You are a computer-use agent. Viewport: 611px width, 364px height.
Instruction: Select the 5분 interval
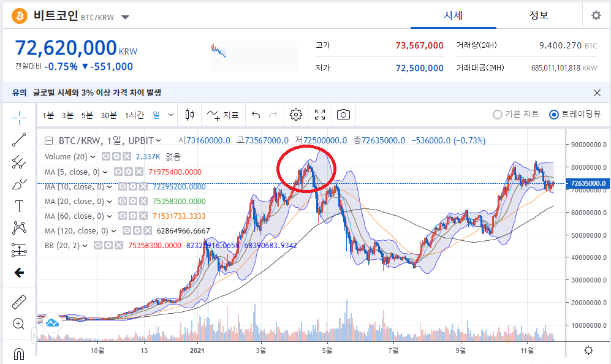[87, 115]
